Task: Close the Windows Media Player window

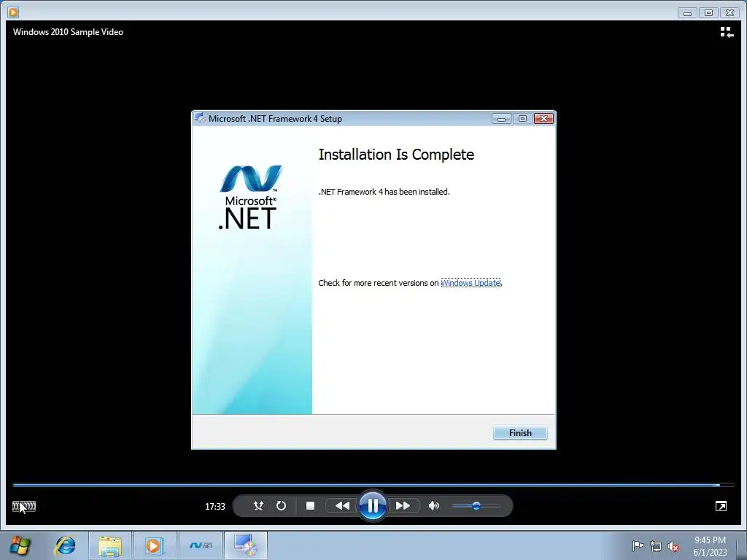Action: pos(729,13)
